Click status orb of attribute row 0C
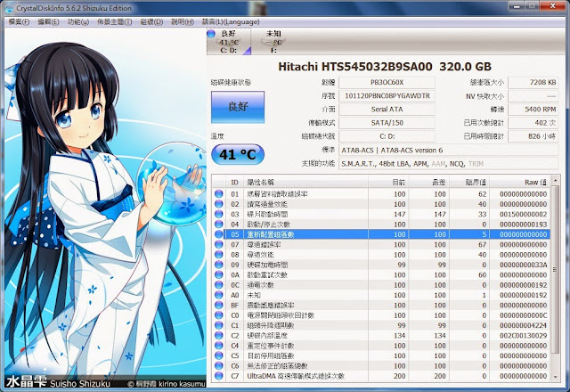The width and height of the screenshot is (570, 392). click(x=218, y=285)
